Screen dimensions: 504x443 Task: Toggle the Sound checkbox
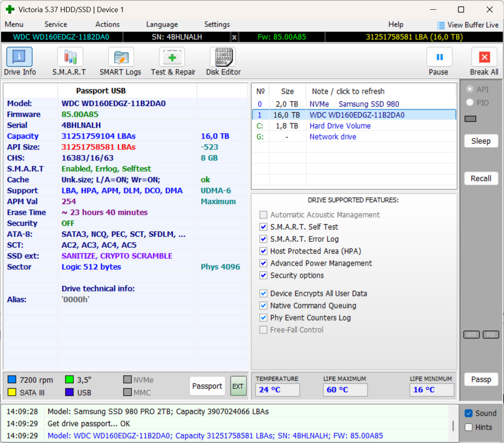tap(469, 414)
